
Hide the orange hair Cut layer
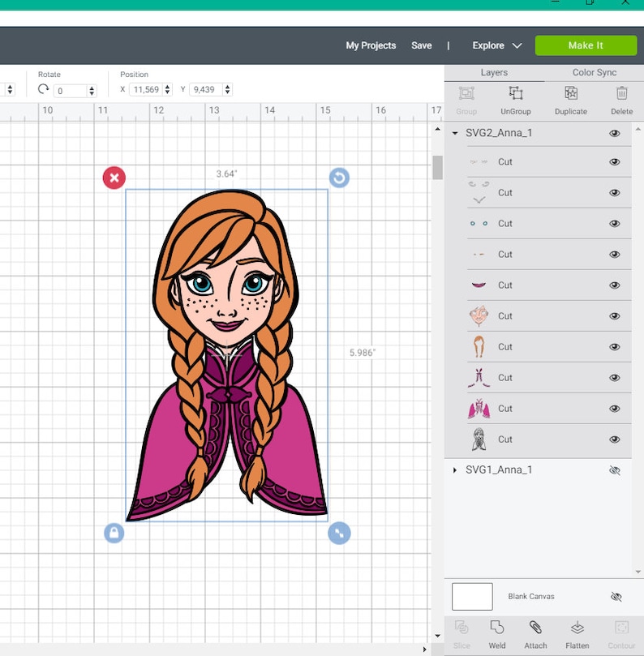614,347
